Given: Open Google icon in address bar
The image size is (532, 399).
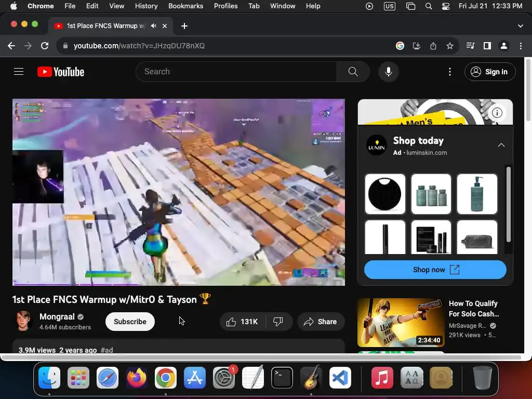Looking at the screenshot, I should (x=400, y=46).
